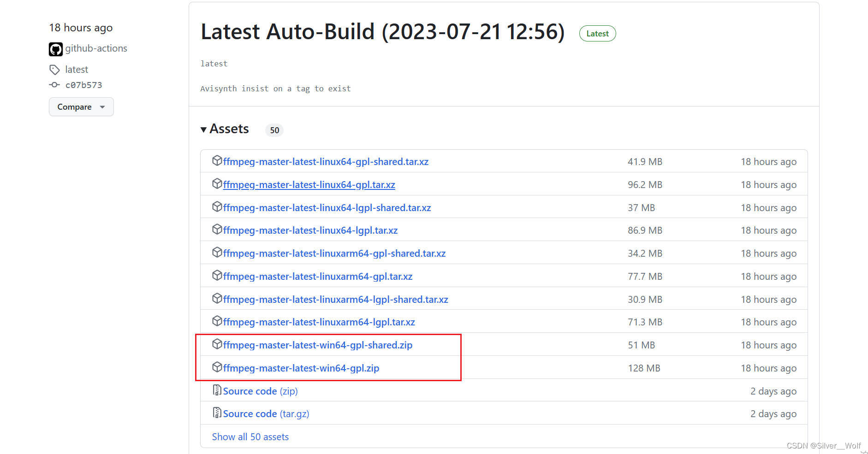
Task: Click 2 days ago in Source code (zip) row
Action: (x=773, y=391)
